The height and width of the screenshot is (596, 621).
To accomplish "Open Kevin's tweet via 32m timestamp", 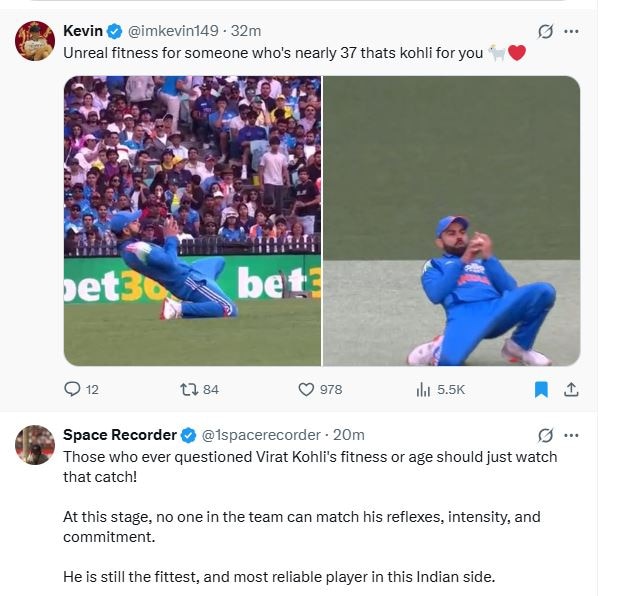I will point(246,31).
